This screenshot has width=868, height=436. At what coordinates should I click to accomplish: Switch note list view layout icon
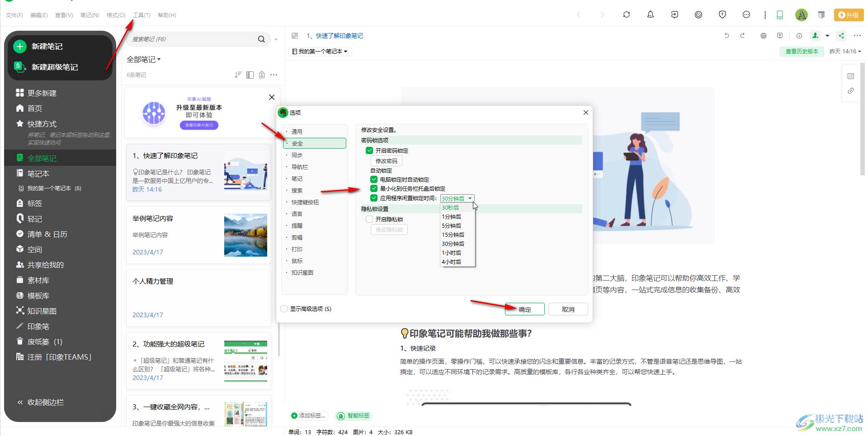coord(250,75)
